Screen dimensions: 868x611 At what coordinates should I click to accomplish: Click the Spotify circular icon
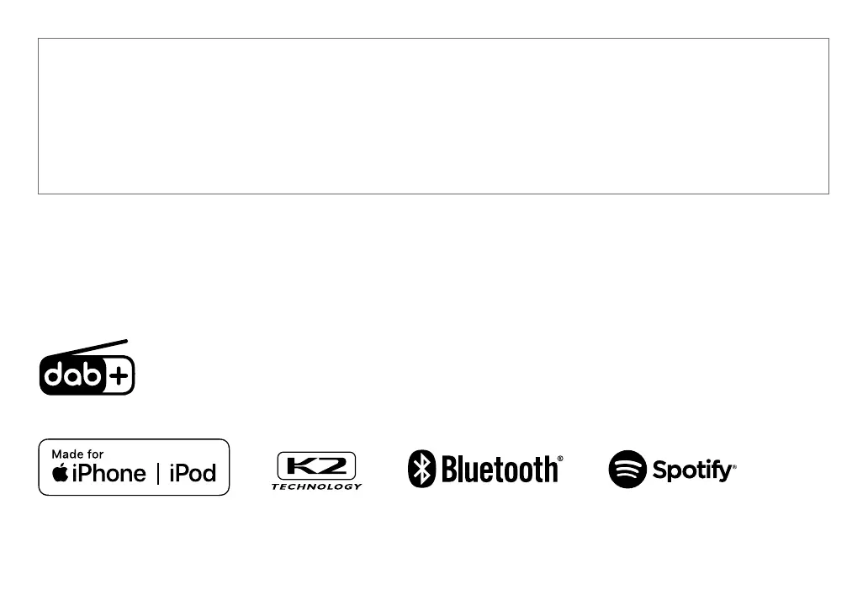tap(627, 469)
